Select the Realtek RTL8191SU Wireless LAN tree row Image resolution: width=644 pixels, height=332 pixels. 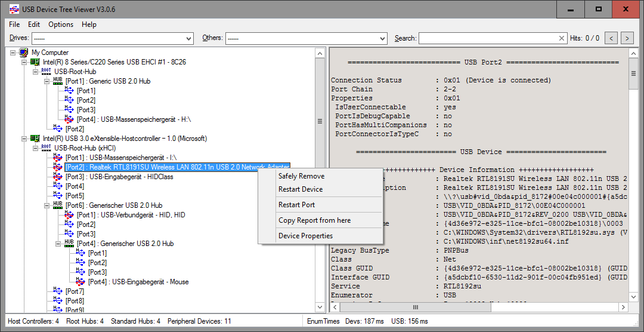[178, 167]
